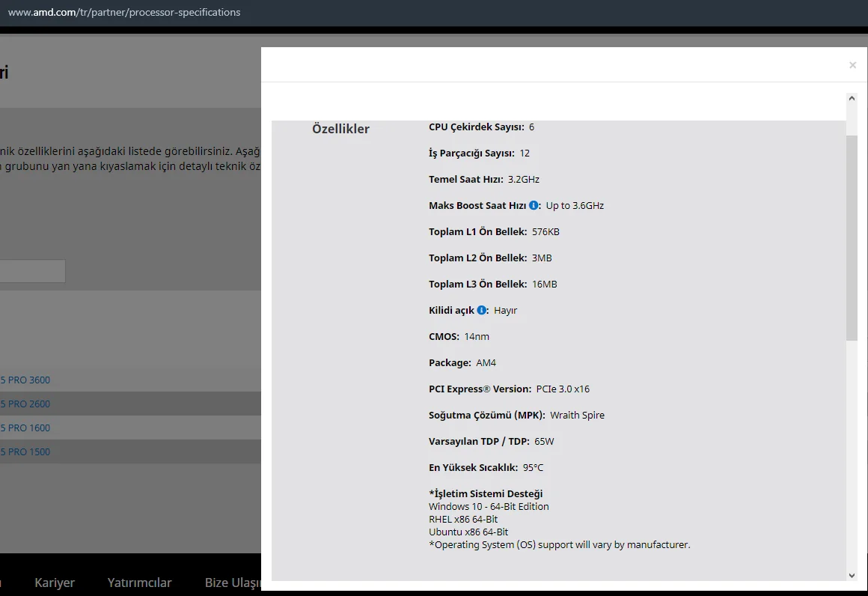Click the Varsayılan TDP 65W value
868x596 pixels.
(543, 441)
